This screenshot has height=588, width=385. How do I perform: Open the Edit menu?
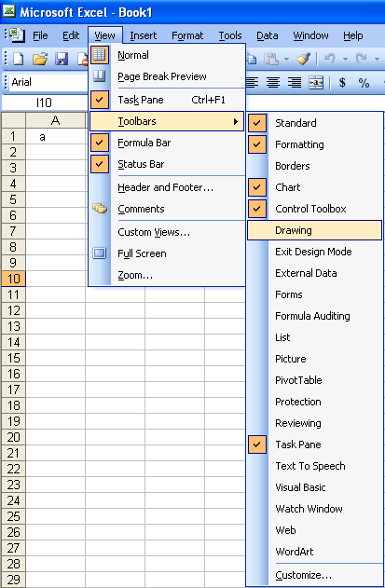[71, 35]
